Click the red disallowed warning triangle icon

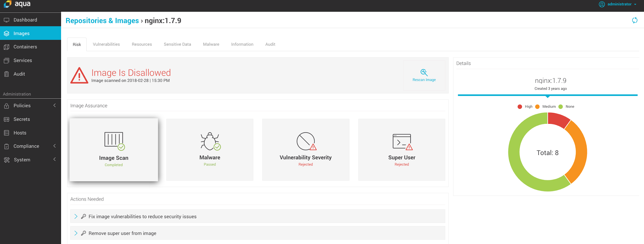79,75
